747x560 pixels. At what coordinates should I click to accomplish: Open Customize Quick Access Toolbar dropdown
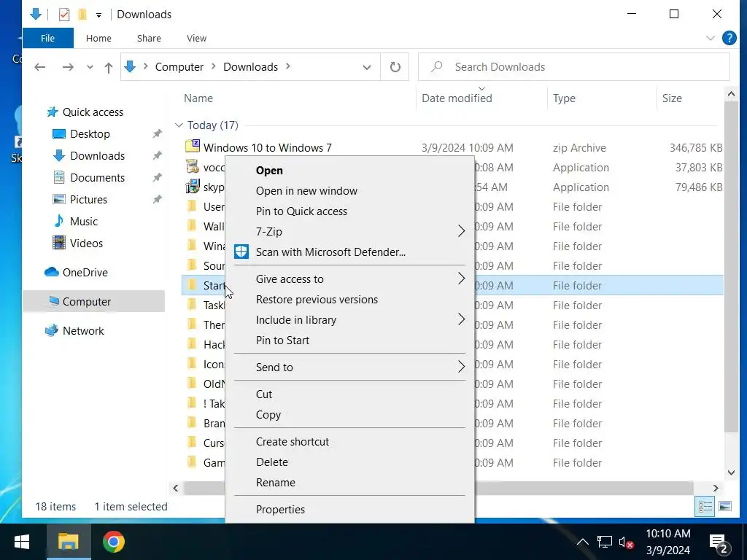(98, 15)
